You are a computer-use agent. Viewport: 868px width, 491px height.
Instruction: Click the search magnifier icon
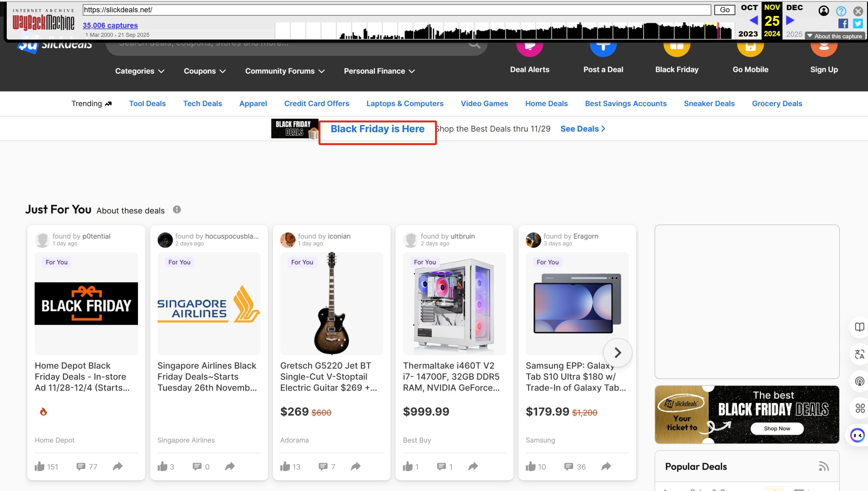pyautogui.click(x=474, y=45)
